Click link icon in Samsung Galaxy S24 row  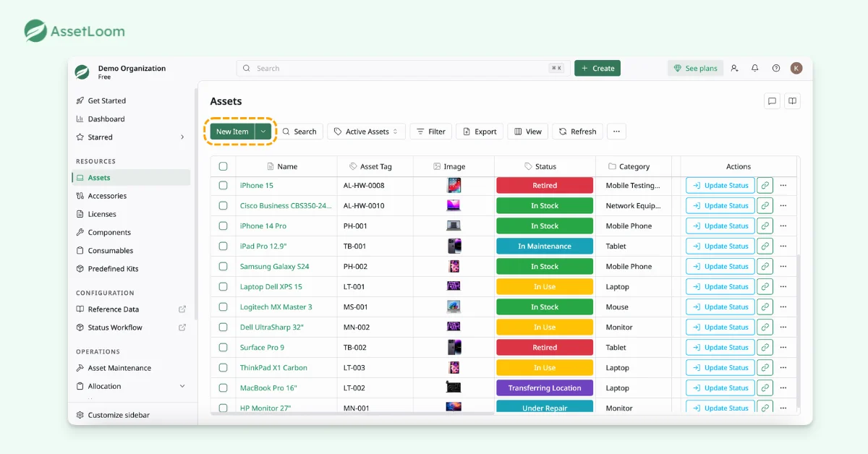765,267
